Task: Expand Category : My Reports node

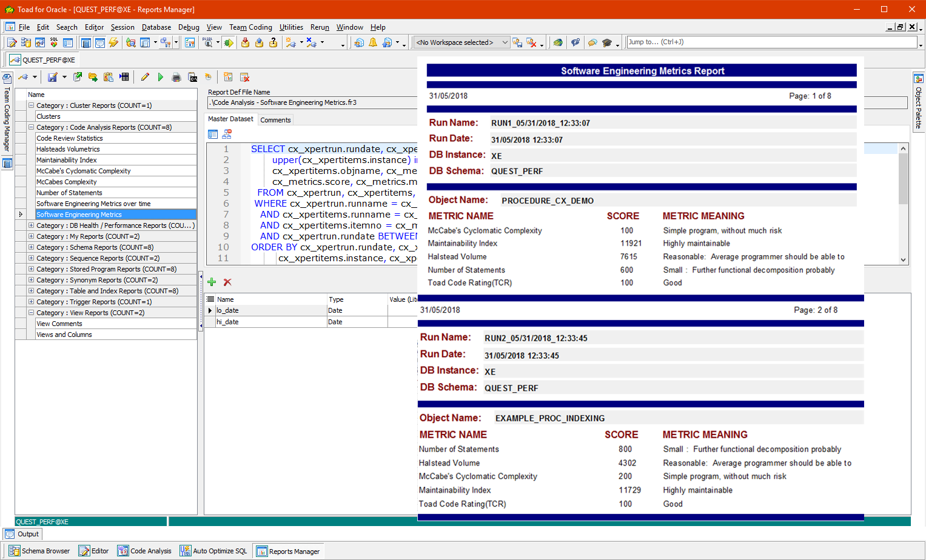Action: pos(31,236)
